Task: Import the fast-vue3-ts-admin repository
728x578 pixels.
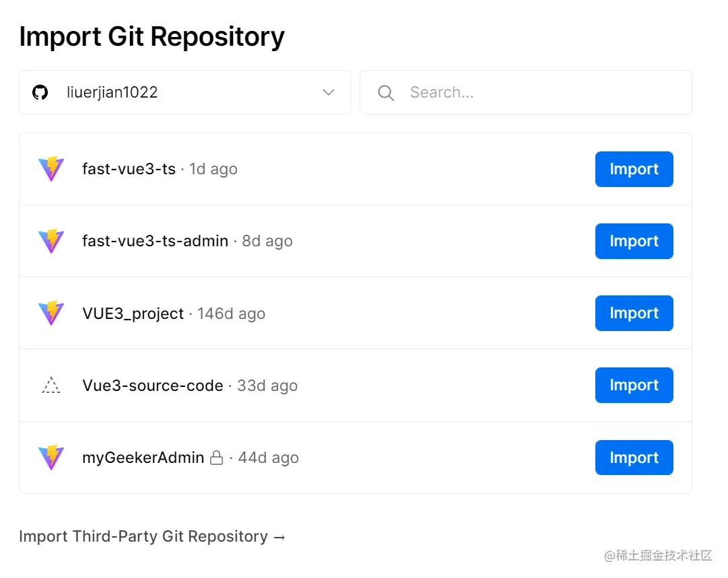Action: [x=634, y=241]
